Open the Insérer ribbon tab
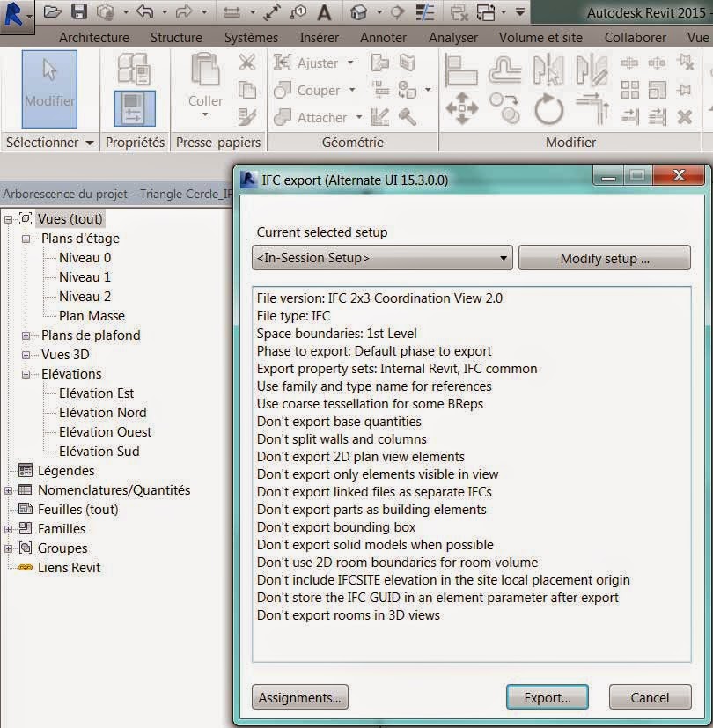The height and width of the screenshot is (728, 713). pos(320,37)
